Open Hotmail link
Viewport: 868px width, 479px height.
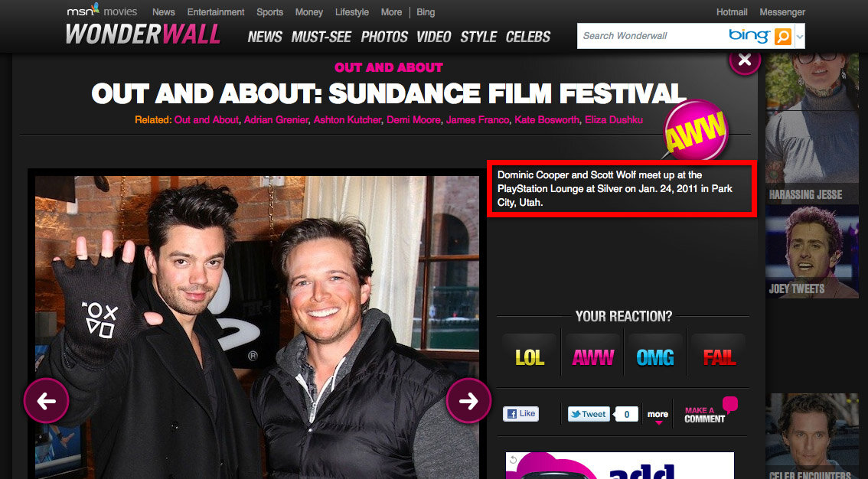click(x=731, y=12)
